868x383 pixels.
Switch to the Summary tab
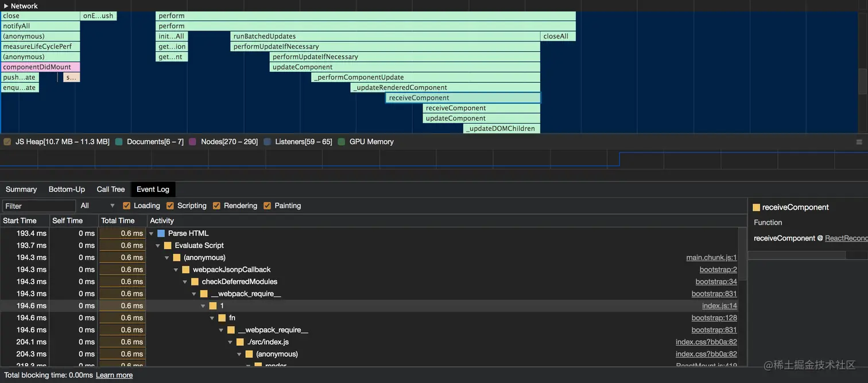(21, 189)
